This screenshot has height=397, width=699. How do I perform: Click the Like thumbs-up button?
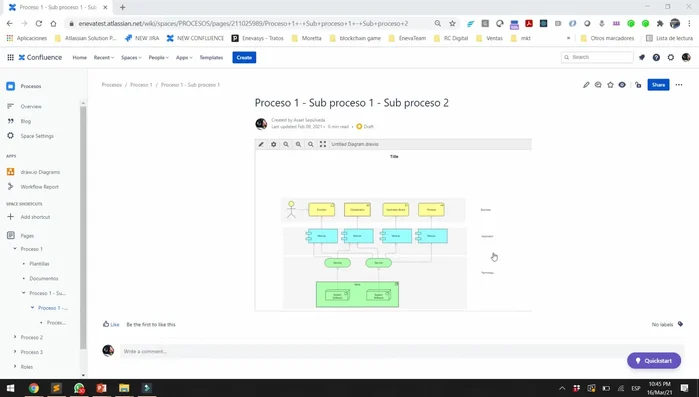point(111,324)
